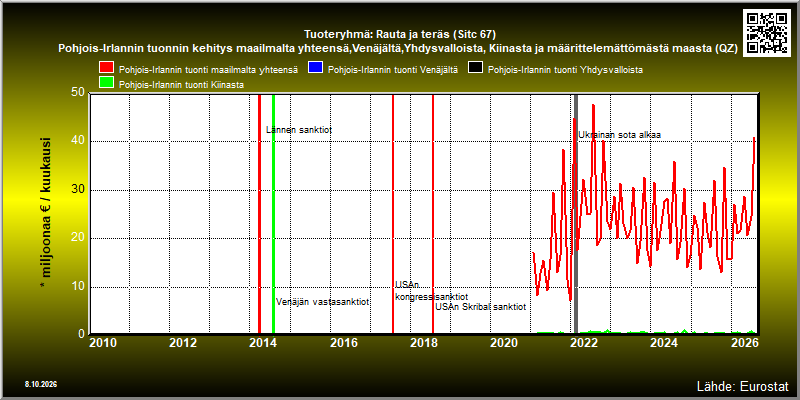
Task: Click legend text 'Pohjois-Irlannin tuonti maailmalta yhteensä'
Action: pos(208,70)
